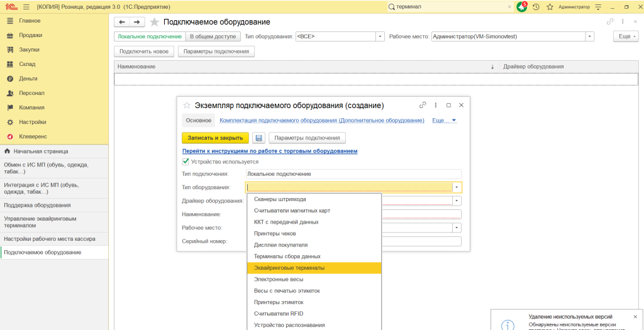This screenshot has width=644, height=330.
Task: Get link icon in the Экземпляр dialog
Action: pos(423,105)
